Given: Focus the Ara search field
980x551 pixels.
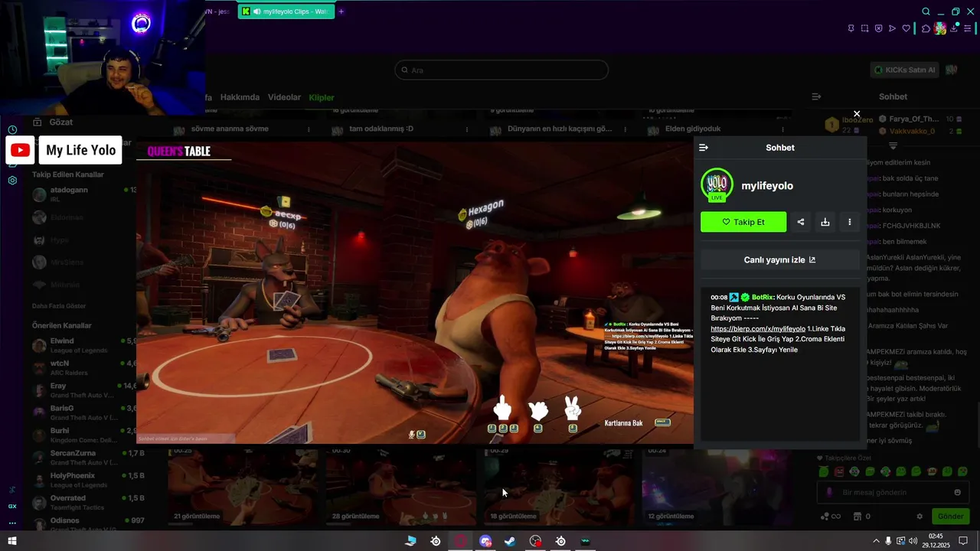Looking at the screenshot, I should [x=501, y=70].
